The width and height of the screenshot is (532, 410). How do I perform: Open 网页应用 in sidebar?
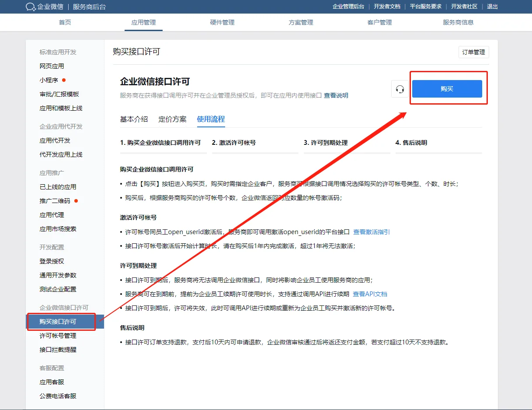(x=52, y=66)
